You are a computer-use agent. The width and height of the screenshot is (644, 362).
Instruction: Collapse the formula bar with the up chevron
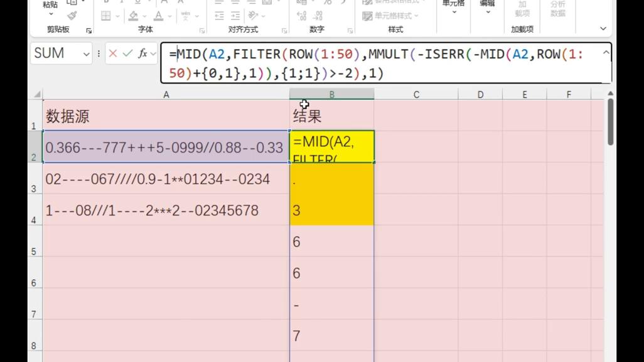606,53
